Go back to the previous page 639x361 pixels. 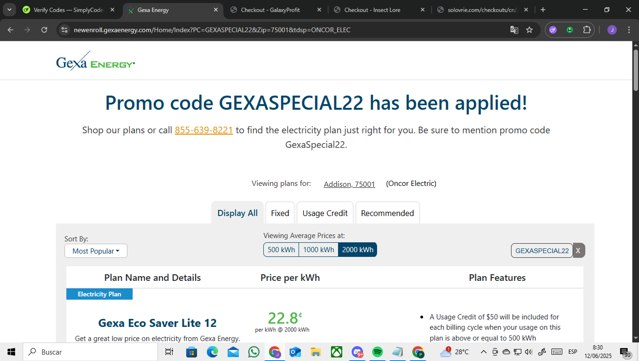click(11, 30)
